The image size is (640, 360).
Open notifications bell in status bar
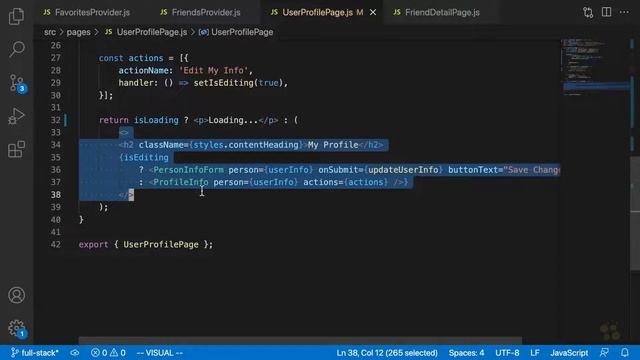click(624, 353)
